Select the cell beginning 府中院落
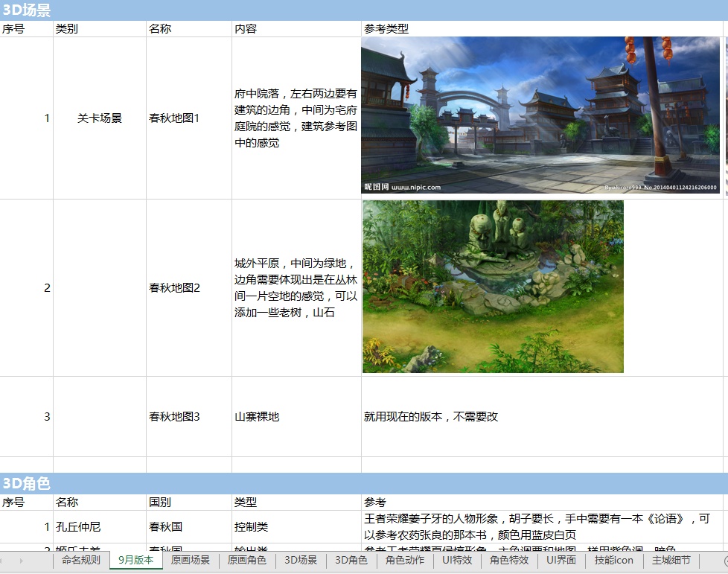Screen dimensions: 728x574 point(297,118)
